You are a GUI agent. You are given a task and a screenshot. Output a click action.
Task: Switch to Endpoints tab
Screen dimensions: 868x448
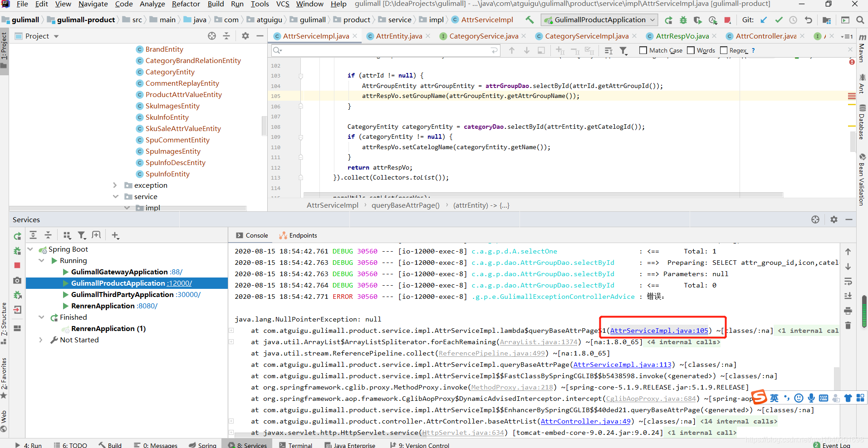click(298, 235)
